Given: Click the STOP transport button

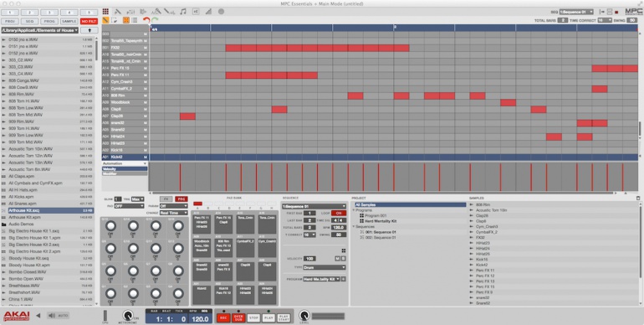Looking at the screenshot, I should click(x=253, y=317).
